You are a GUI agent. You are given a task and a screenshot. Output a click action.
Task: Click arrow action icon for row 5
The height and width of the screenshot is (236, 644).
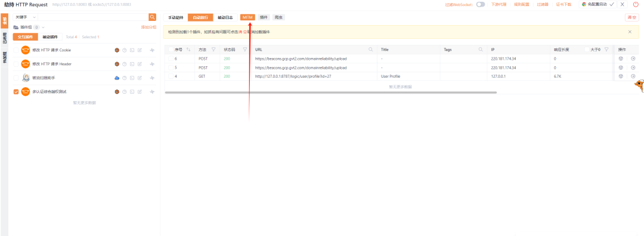[633, 68]
